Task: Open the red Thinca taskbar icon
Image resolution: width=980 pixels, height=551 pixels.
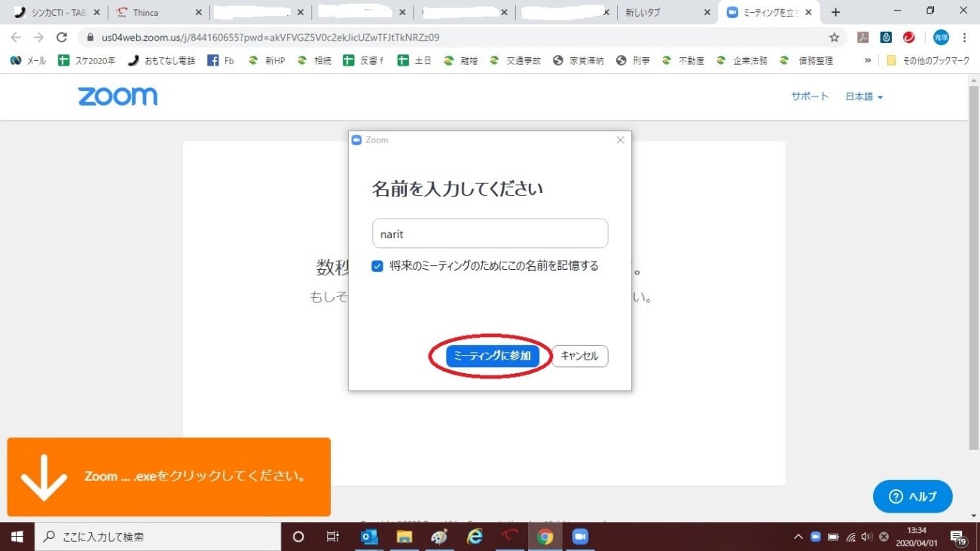Action: tap(510, 537)
